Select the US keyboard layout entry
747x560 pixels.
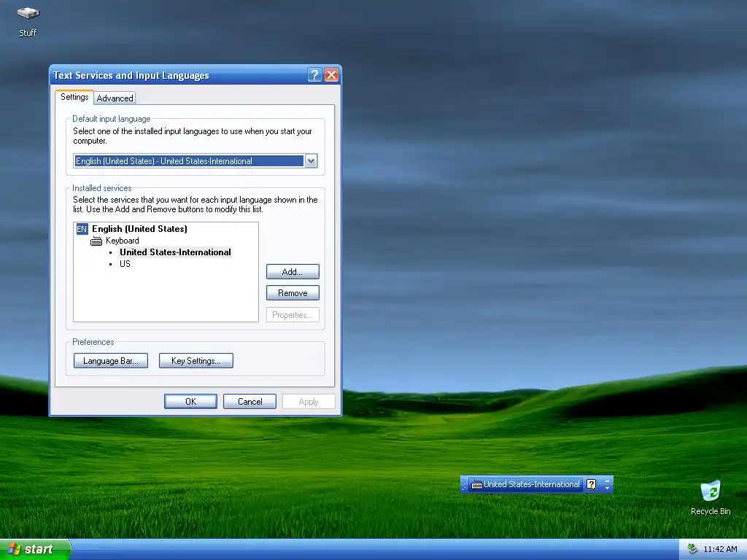[125, 264]
